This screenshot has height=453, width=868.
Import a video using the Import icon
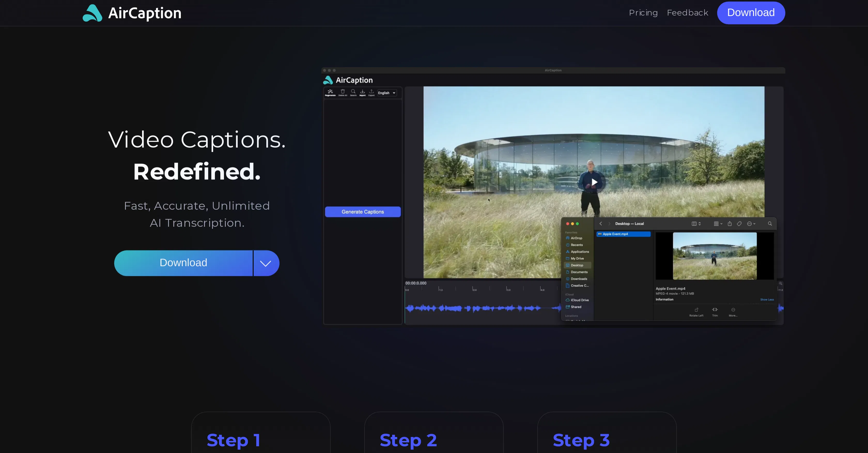click(x=362, y=92)
